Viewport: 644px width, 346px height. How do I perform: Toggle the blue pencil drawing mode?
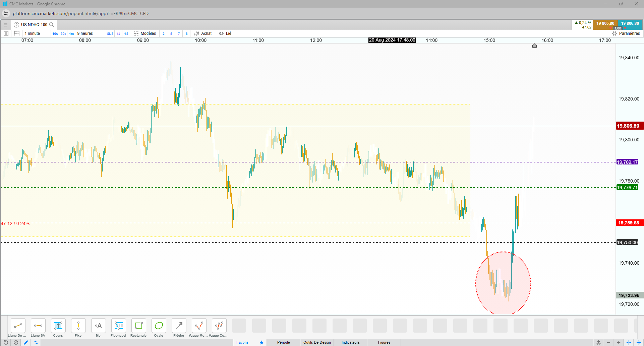pos(26,342)
